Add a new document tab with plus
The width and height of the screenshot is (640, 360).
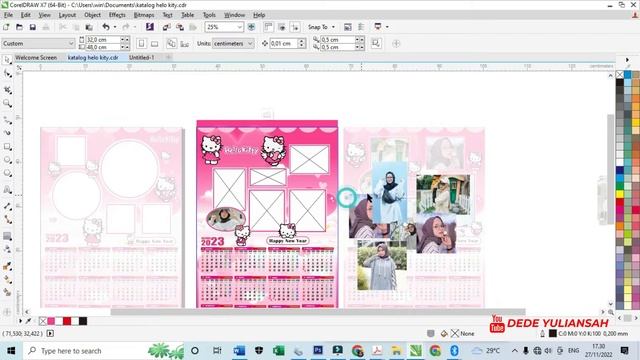[168, 58]
